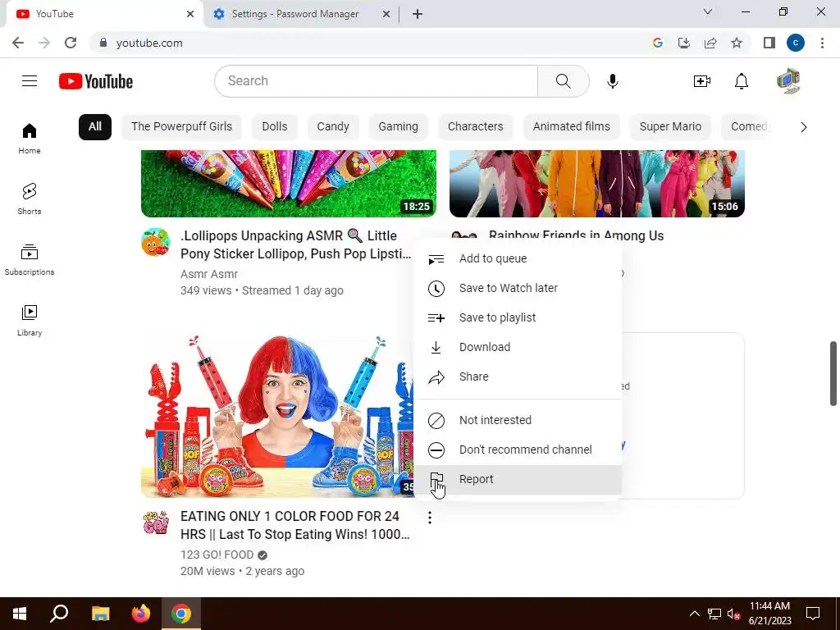Screen dimensions: 840x630
Task: Select the All filter chip
Action: click(x=95, y=127)
